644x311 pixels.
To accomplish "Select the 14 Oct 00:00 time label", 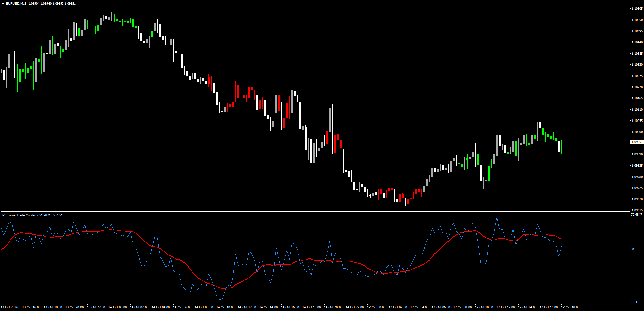I will point(118,307).
